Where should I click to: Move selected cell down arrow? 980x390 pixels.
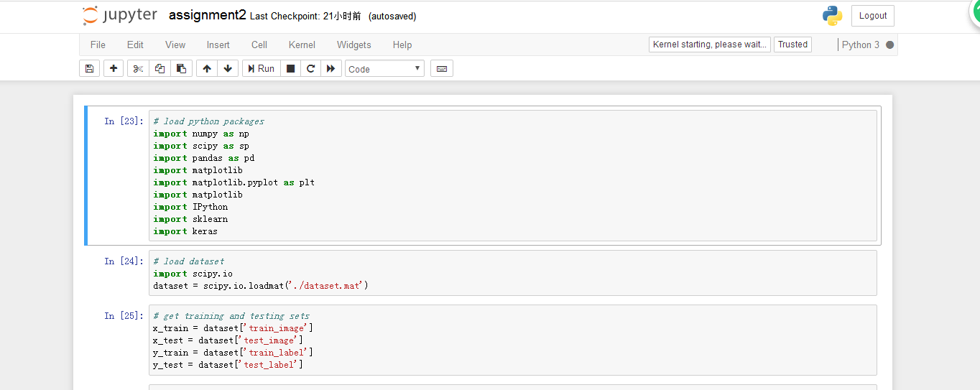[x=228, y=69]
